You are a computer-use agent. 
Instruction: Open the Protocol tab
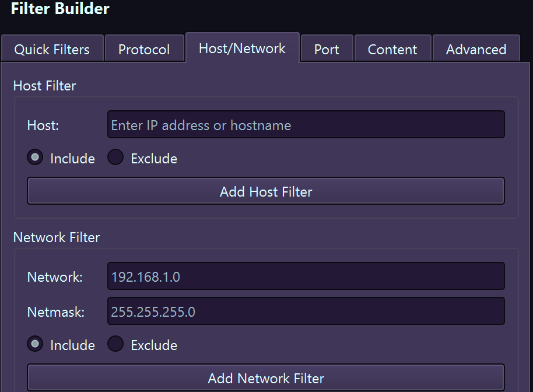(x=145, y=49)
